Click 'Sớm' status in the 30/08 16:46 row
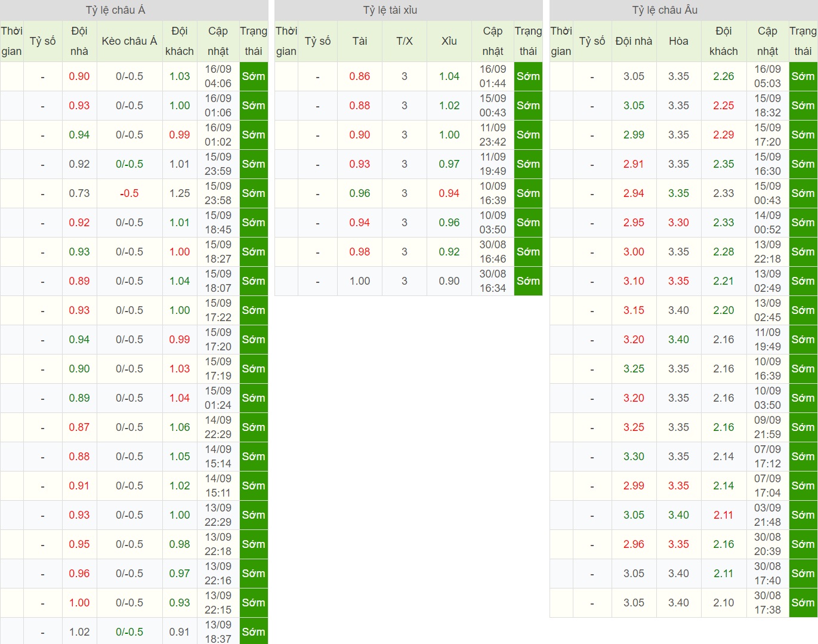The width and height of the screenshot is (818, 644). pyautogui.click(x=528, y=252)
